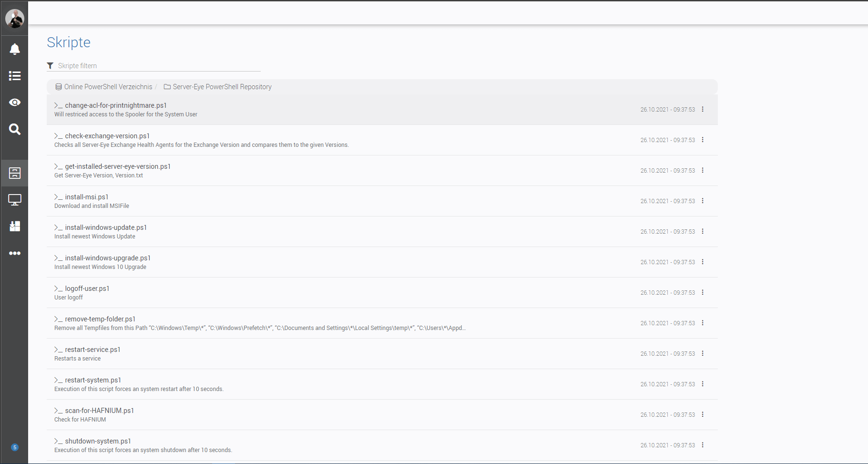Open kebab menu for logoff-user.ps1
The height and width of the screenshot is (464, 868).
(x=703, y=292)
